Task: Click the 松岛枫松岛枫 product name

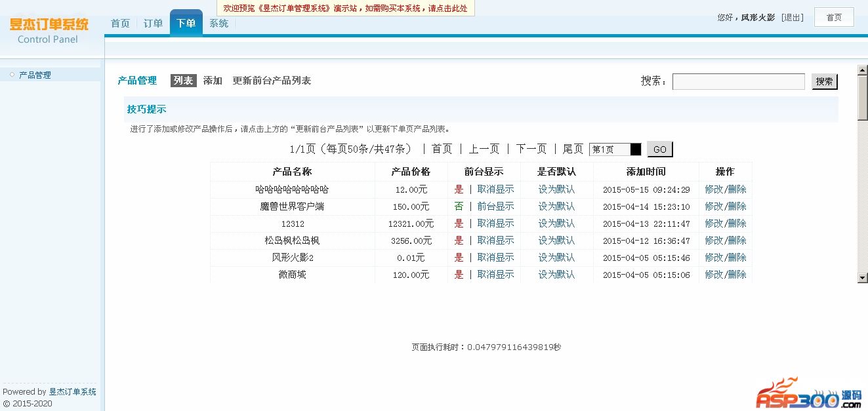Action: 292,241
